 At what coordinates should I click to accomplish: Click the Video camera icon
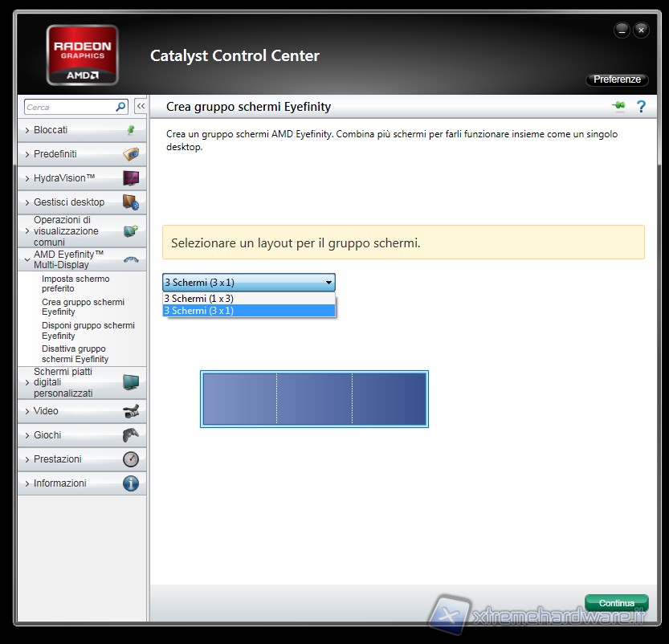coord(130,411)
